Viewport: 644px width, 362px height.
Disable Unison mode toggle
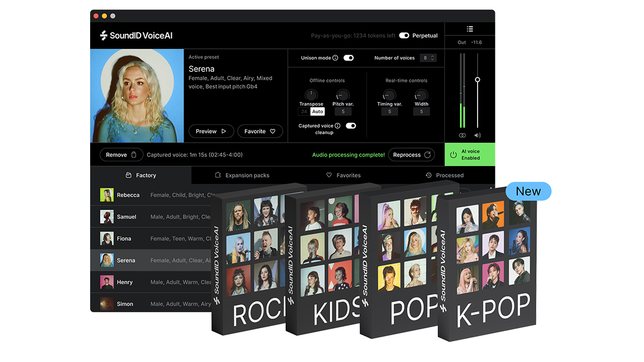pos(349,58)
